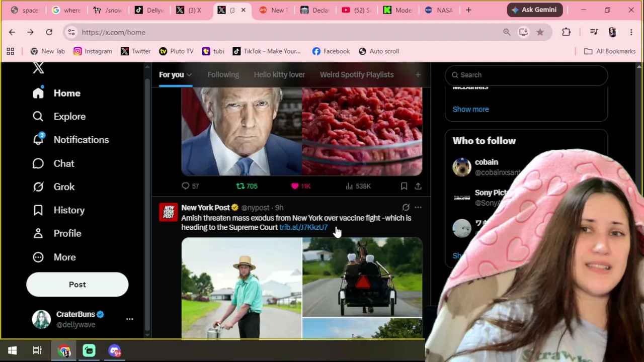Click the browser Forward arrow
Viewport: 644px width, 362px height.
[x=30, y=32]
